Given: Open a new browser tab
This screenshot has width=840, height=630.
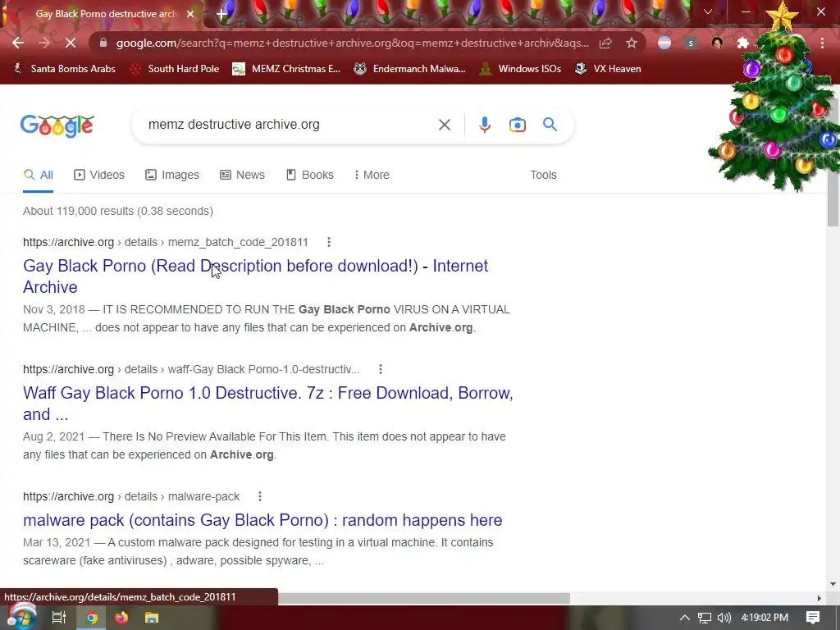Looking at the screenshot, I should (221, 14).
